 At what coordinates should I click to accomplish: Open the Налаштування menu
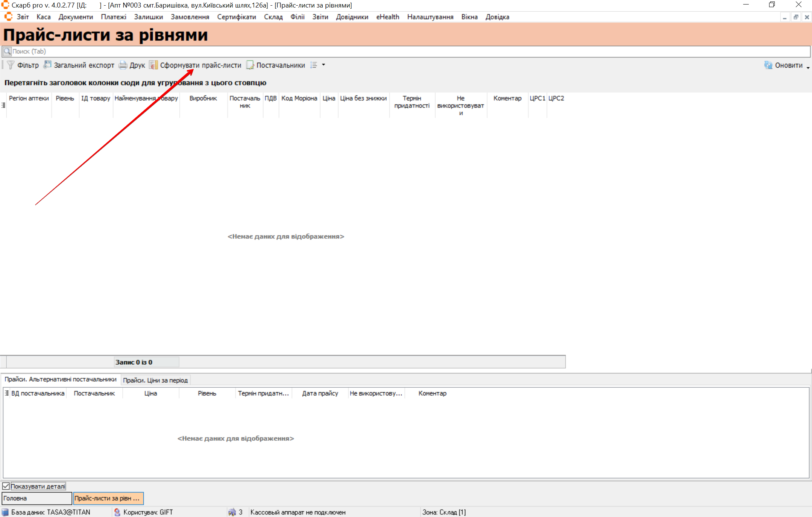coord(430,17)
